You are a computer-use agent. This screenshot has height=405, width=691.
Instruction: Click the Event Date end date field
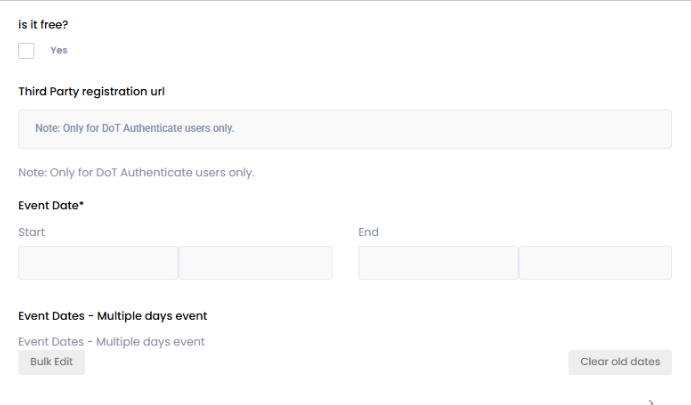tap(438, 263)
